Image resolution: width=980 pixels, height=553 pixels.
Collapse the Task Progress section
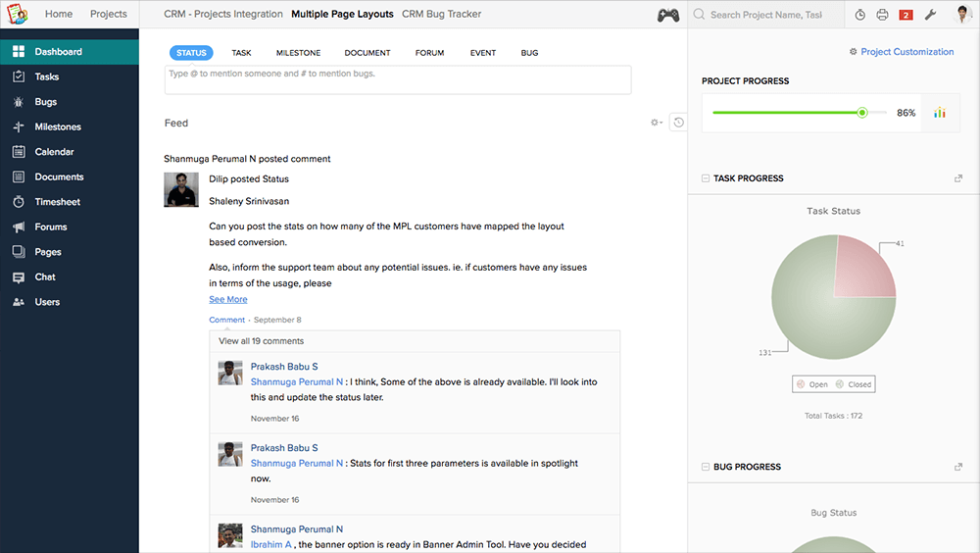(706, 178)
